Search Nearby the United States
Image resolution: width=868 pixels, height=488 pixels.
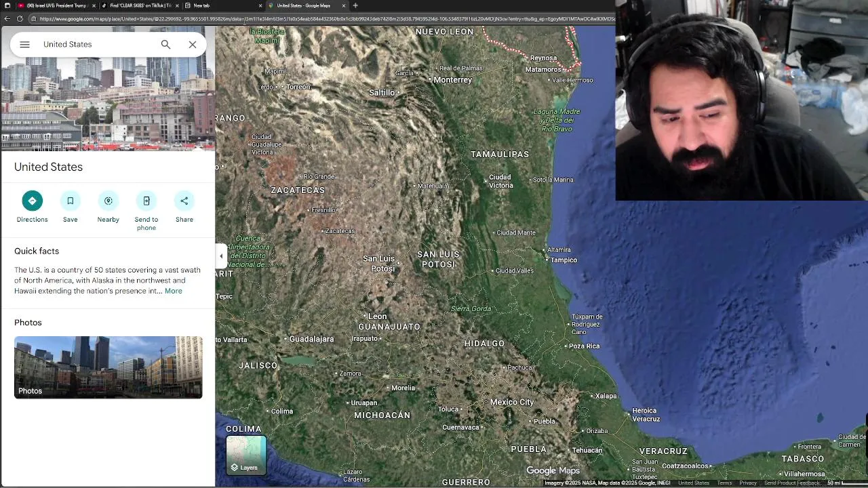pyautogui.click(x=108, y=207)
